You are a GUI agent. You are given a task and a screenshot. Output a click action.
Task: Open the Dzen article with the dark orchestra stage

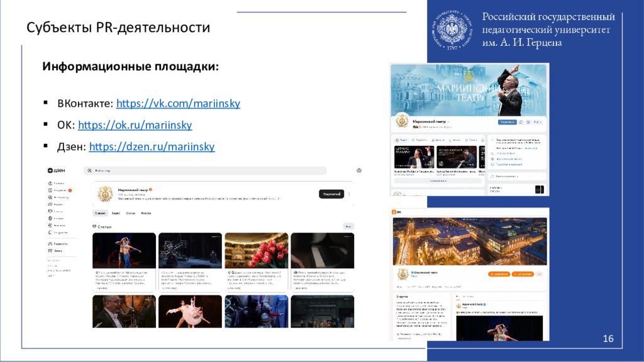coord(323,312)
